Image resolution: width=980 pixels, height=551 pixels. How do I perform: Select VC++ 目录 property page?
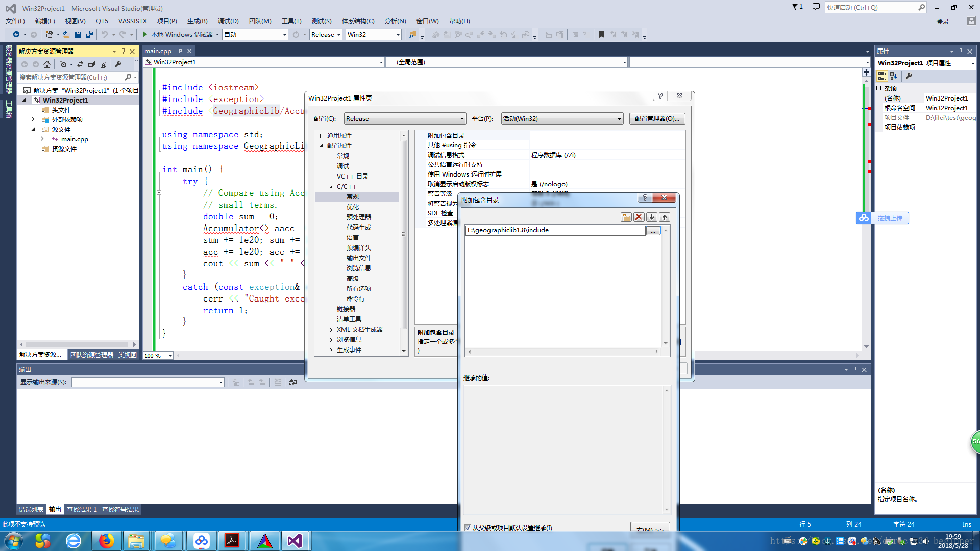[x=352, y=177]
